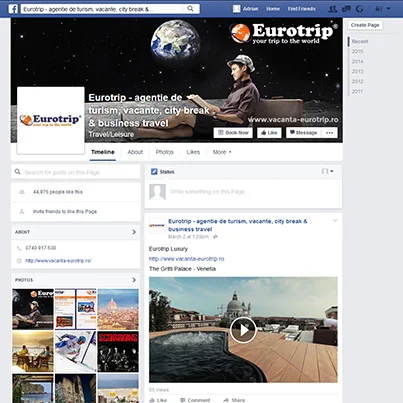Open the post options chevron
Image resolution: width=403 pixels, height=403 pixels.
(x=335, y=221)
